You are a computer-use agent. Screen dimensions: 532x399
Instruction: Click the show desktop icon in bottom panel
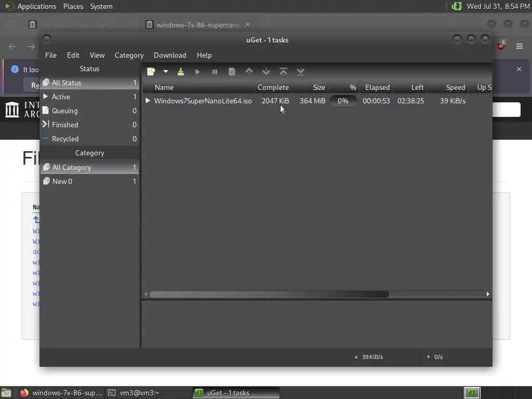[6, 393]
